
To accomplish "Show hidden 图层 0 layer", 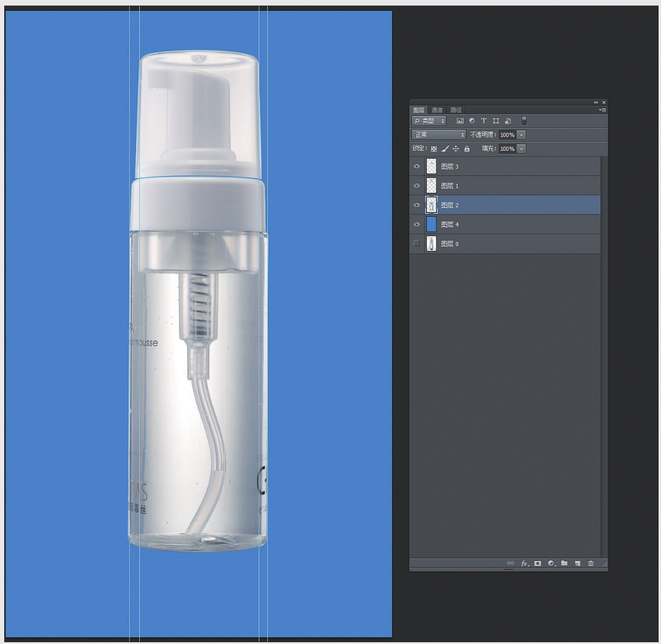I will [x=417, y=243].
